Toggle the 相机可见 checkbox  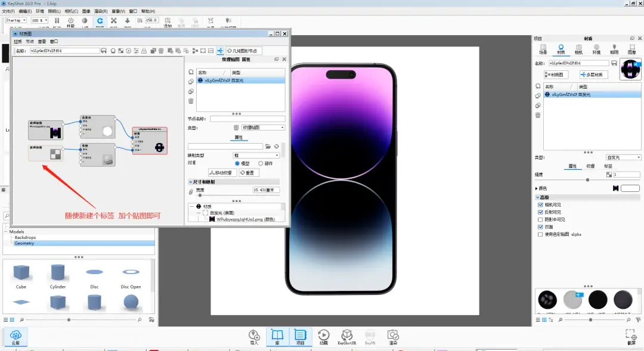540,204
